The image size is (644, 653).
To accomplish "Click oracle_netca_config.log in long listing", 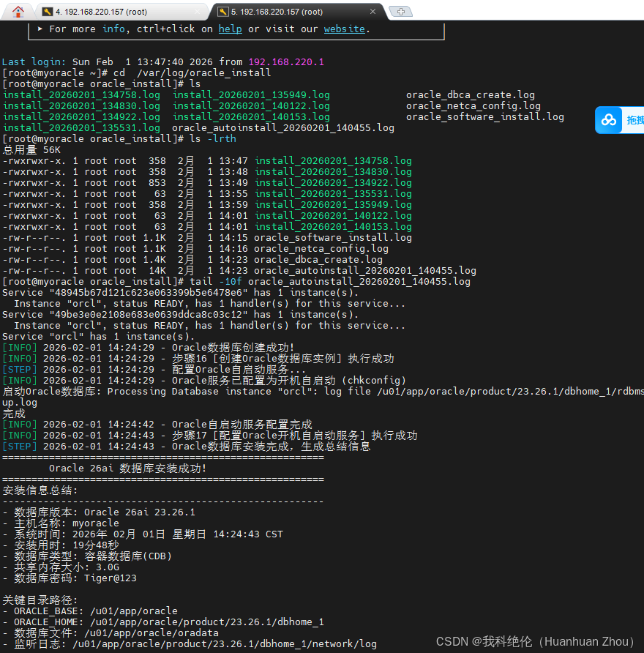I will tap(321, 249).
